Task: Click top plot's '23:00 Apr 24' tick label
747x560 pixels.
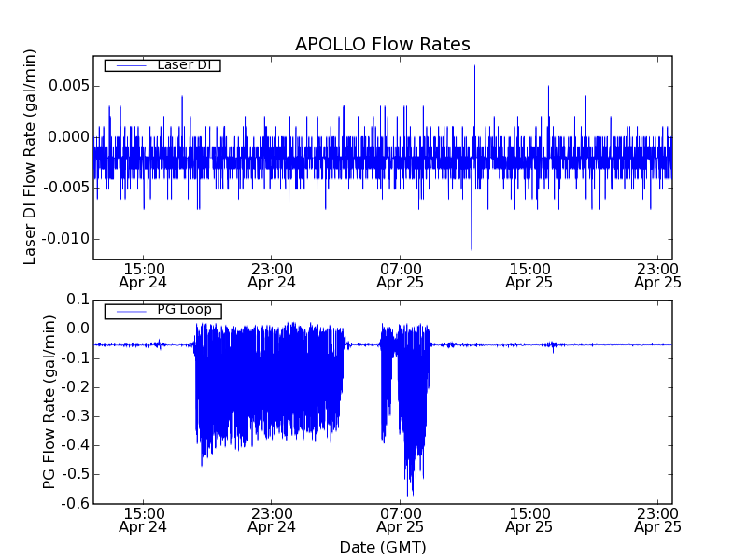Action: 272,275
